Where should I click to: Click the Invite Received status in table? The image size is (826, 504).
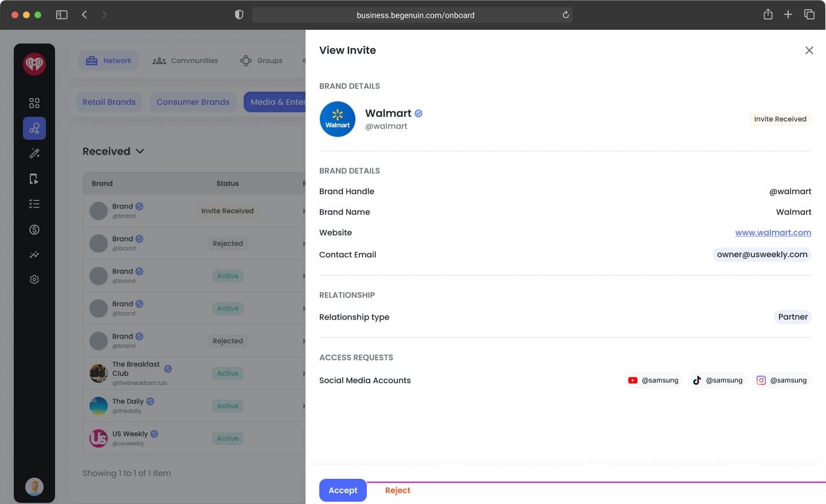[x=228, y=211]
